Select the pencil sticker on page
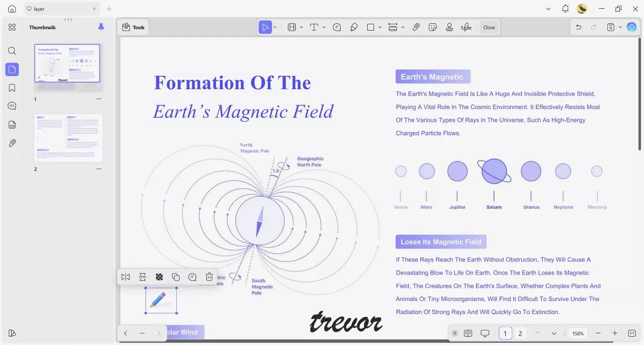Image resolution: width=644 pixels, height=345 pixels. (x=161, y=300)
